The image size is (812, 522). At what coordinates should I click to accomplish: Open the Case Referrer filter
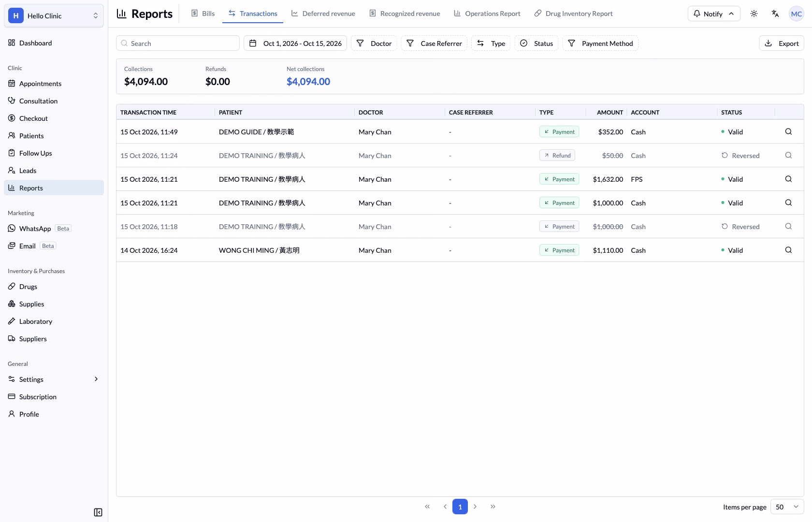tap(434, 43)
